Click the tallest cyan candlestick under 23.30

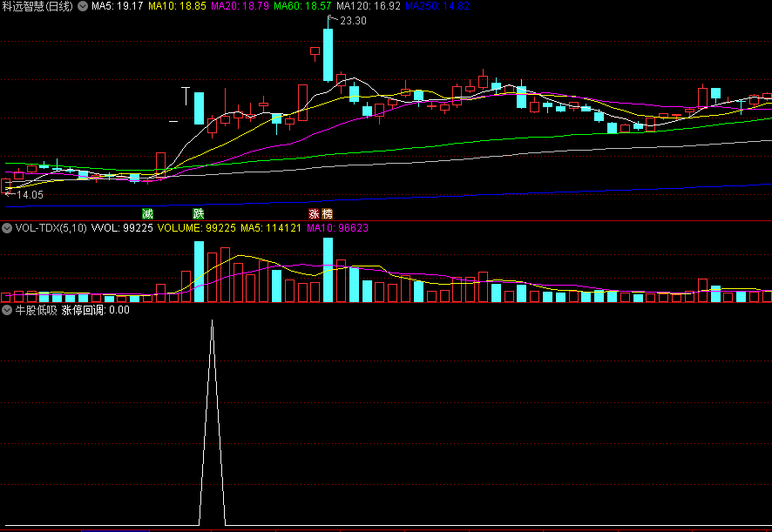(x=328, y=55)
